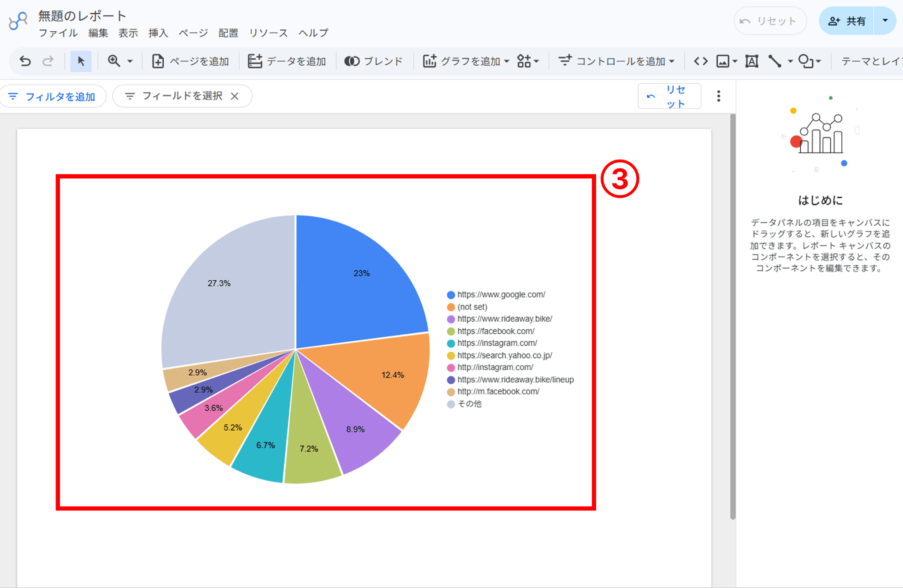Select the shape drawing tool
Viewport: 903px width, 588px height.
[x=806, y=61]
